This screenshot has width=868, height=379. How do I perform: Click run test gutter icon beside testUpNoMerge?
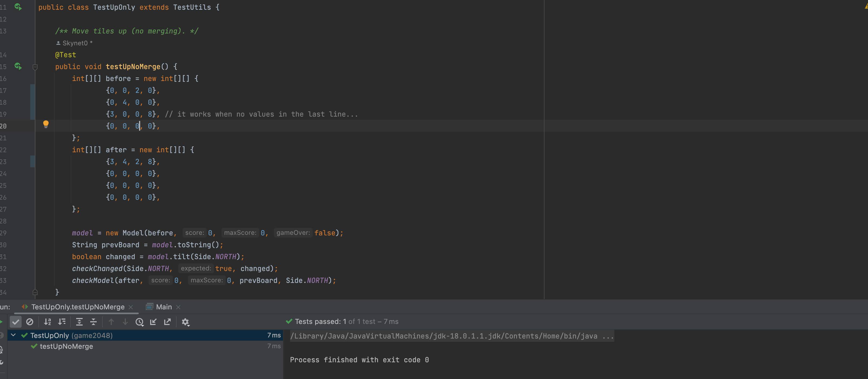pos(18,66)
